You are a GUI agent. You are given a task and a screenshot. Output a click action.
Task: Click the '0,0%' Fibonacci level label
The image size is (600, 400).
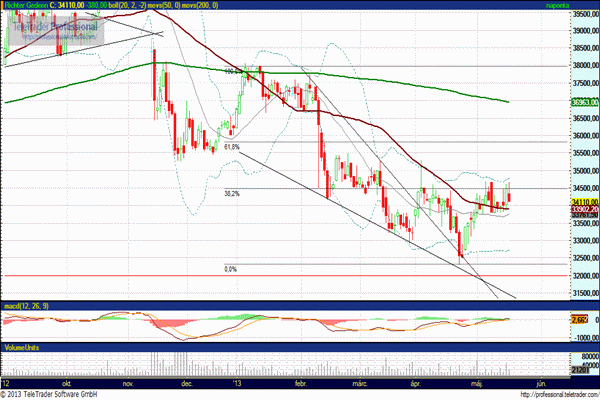click(x=230, y=269)
